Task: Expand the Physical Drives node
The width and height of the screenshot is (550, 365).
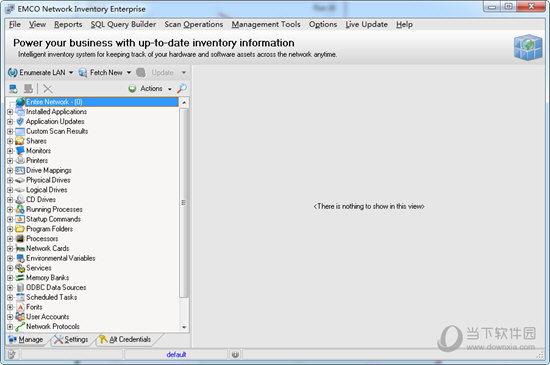Action: pos(10,180)
